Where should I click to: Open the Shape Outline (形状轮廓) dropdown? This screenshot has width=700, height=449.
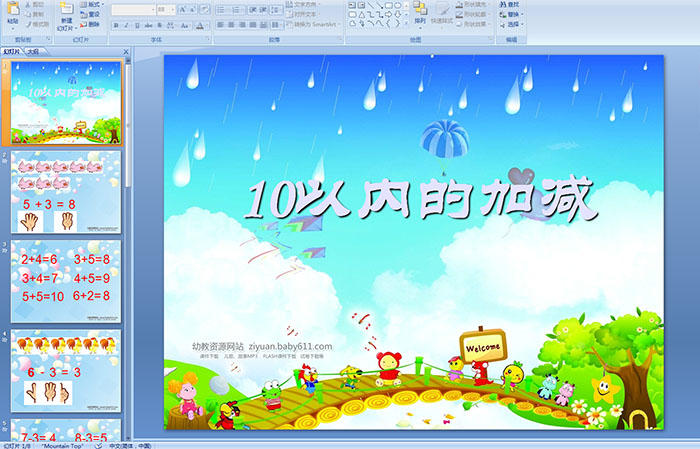pyautogui.click(x=475, y=14)
